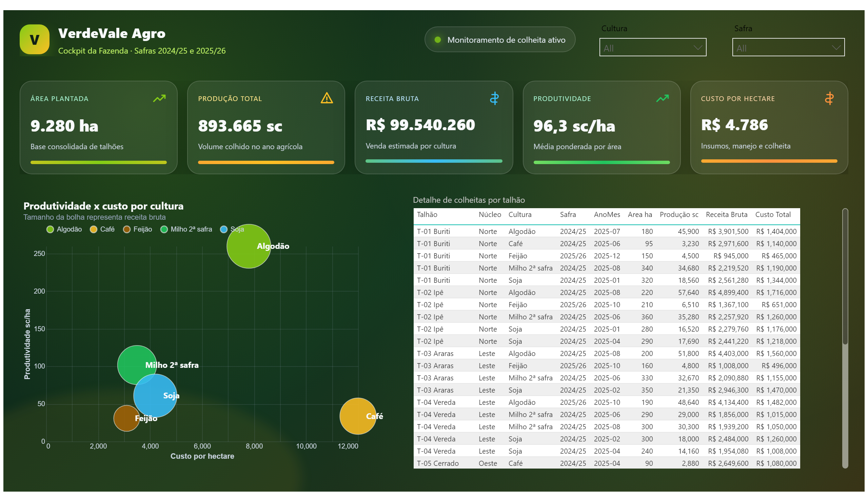The image size is (868, 495).
Task: Click the warning triangle icon on Produção Total
Action: (x=327, y=98)
